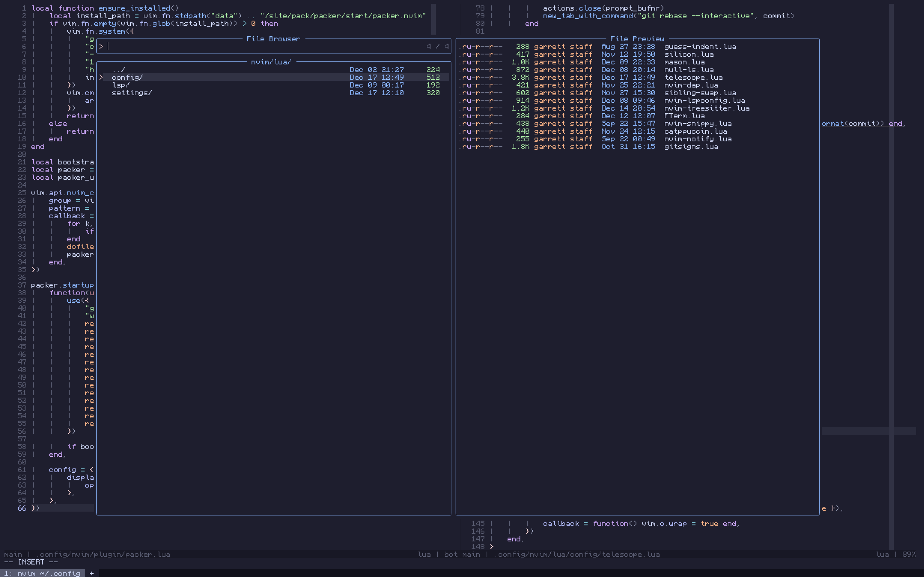Click the 4 / 4 results counter
Viewport: 924px width, 577px height.
pos(437,46)
